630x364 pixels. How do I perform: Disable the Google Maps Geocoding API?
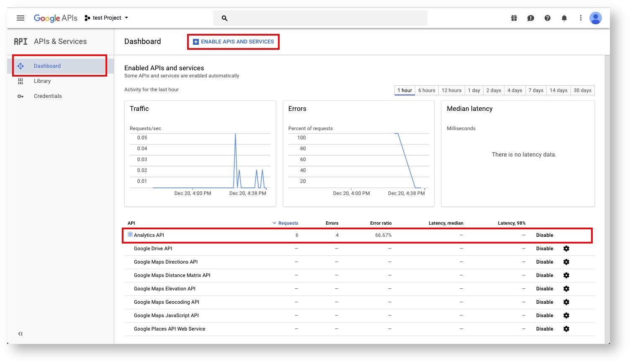[545, 302]
